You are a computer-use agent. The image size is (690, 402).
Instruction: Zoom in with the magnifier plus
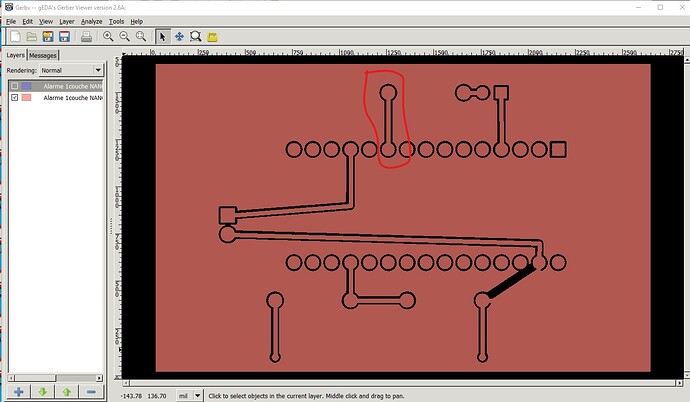[108, 37]
